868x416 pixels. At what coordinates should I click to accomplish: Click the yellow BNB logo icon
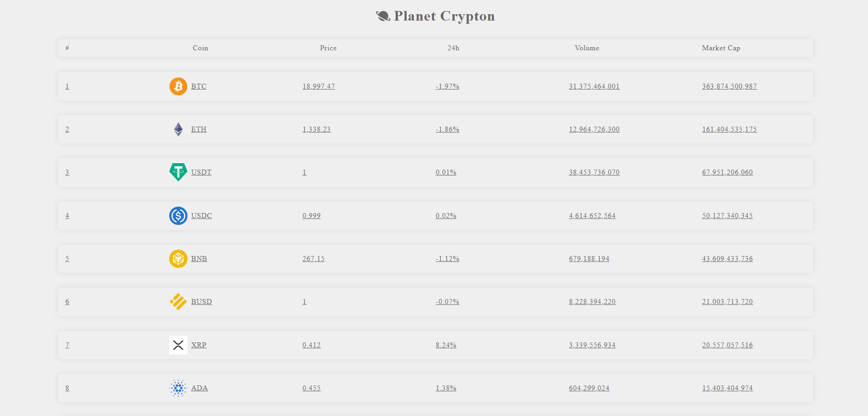pyautogui.click(x=178, y=259)
